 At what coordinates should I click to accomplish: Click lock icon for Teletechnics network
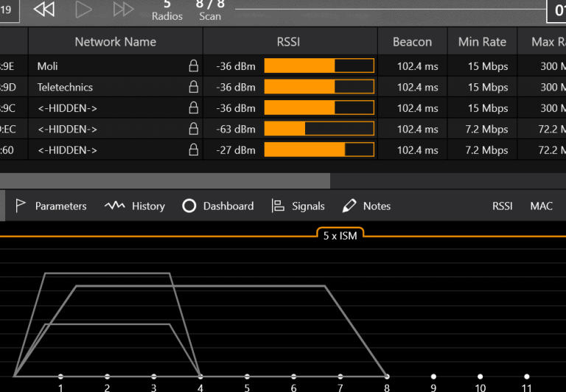coord(194,87)
